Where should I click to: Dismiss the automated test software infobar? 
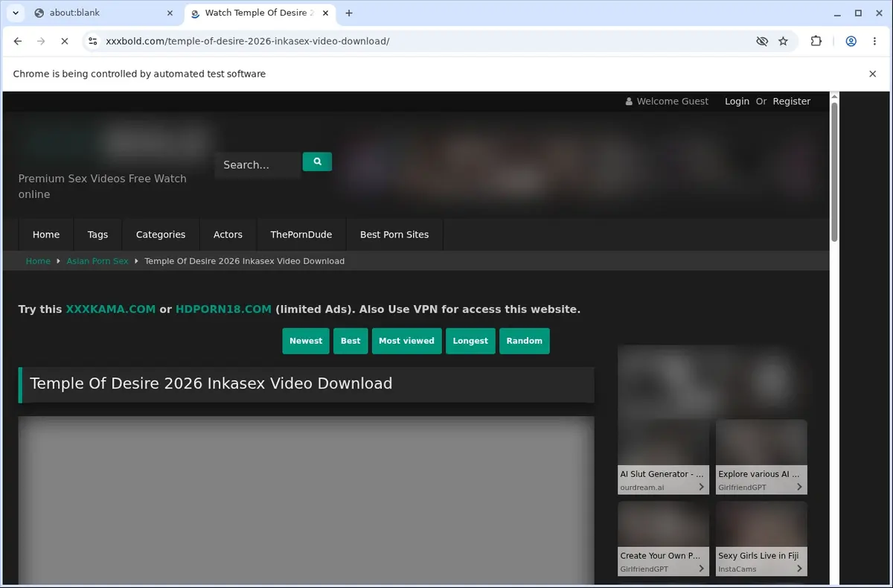pos(873,74)
